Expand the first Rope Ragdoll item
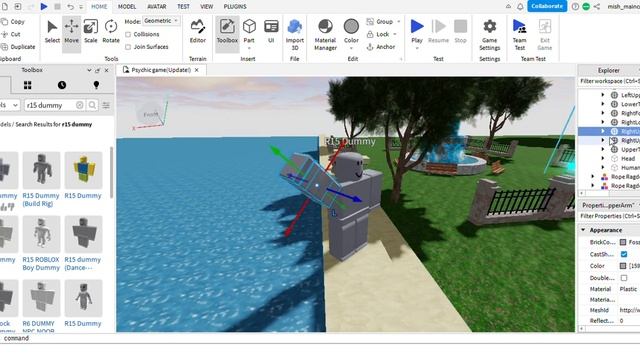The width and height of the screenshot is (640, 360). (593, 176)
